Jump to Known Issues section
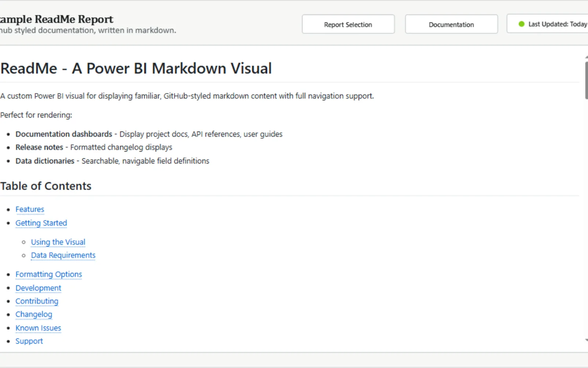 38,328
